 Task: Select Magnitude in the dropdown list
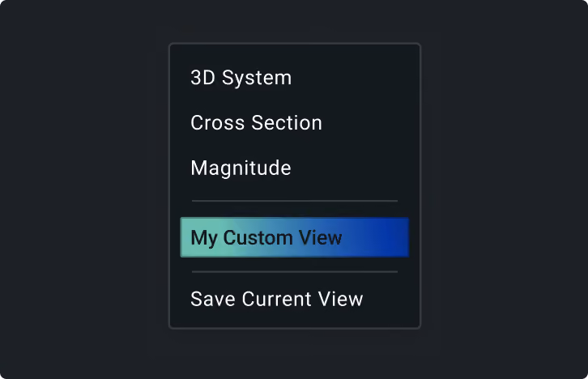[x=294, y=168]
